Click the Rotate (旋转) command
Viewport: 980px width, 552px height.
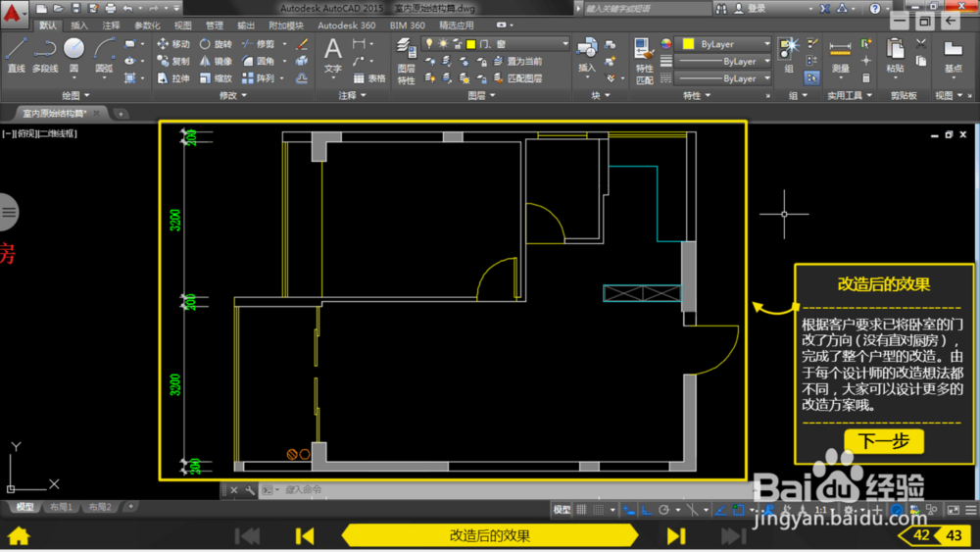(x=216, y=44)
